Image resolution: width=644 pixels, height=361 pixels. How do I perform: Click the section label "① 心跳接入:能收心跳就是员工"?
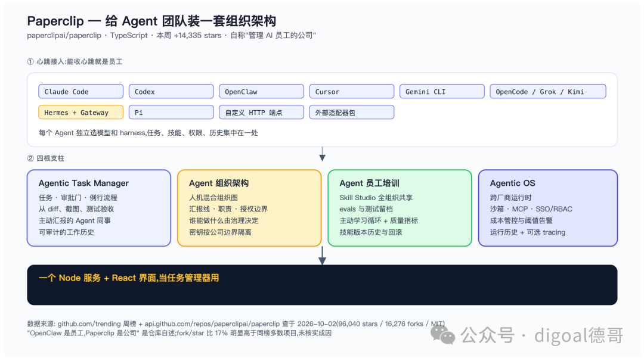(x=75, y=61)
